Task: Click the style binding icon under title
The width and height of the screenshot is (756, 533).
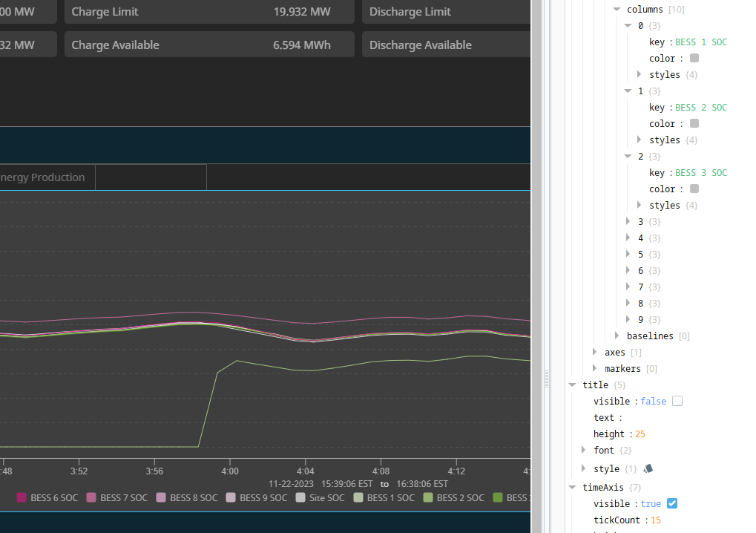Action: [648, 468]
